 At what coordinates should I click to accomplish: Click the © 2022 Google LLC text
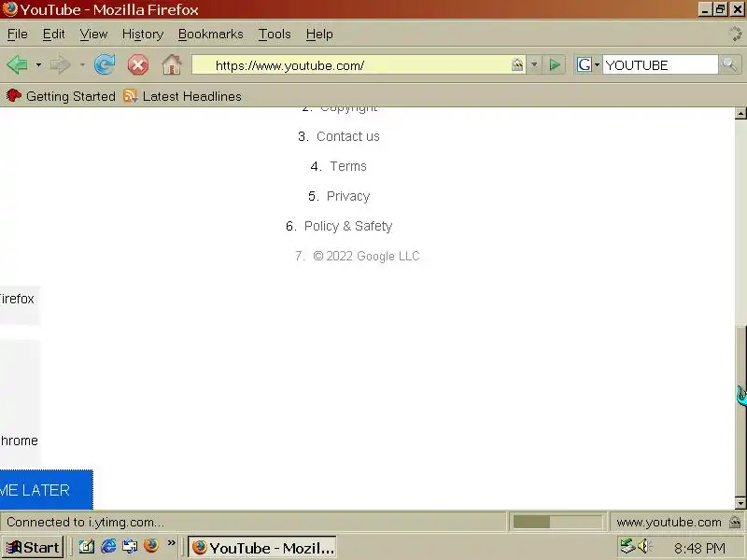pos(366,256)
